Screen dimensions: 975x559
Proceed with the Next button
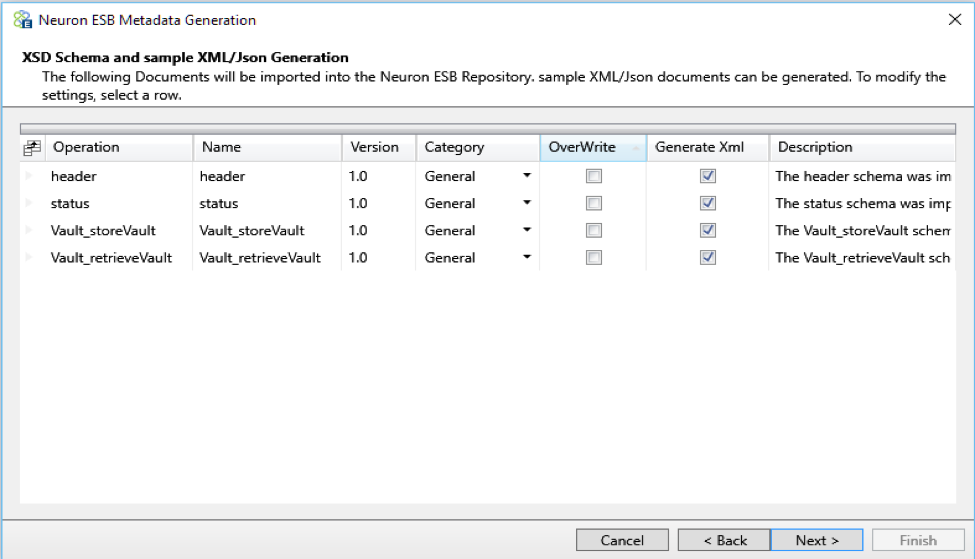click(817, 540)
